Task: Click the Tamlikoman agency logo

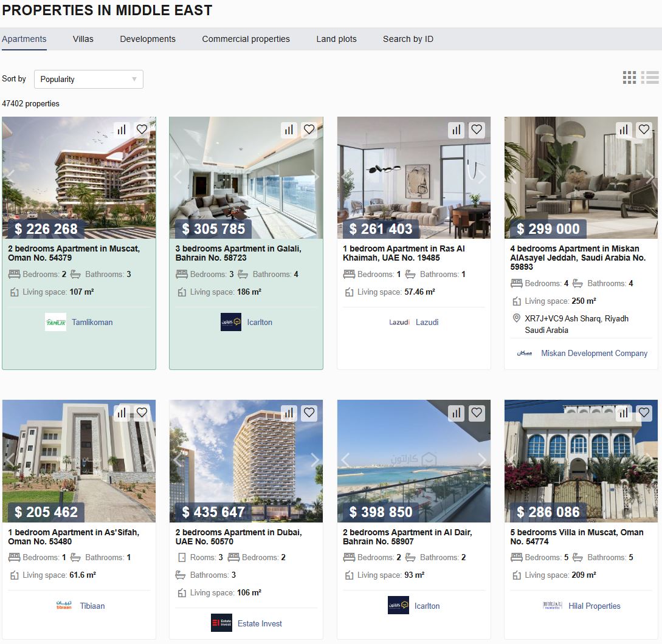Action: [56, 322]
